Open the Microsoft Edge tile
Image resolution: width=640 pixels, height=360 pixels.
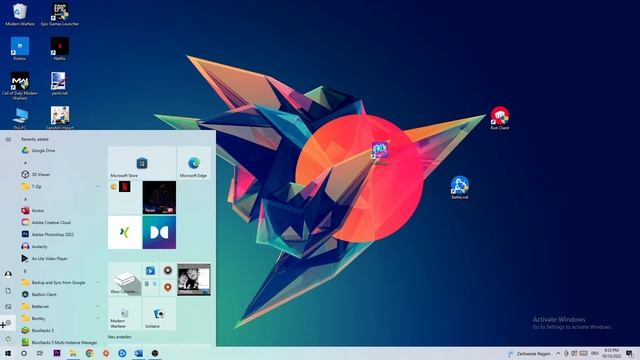tap(194, 163)
